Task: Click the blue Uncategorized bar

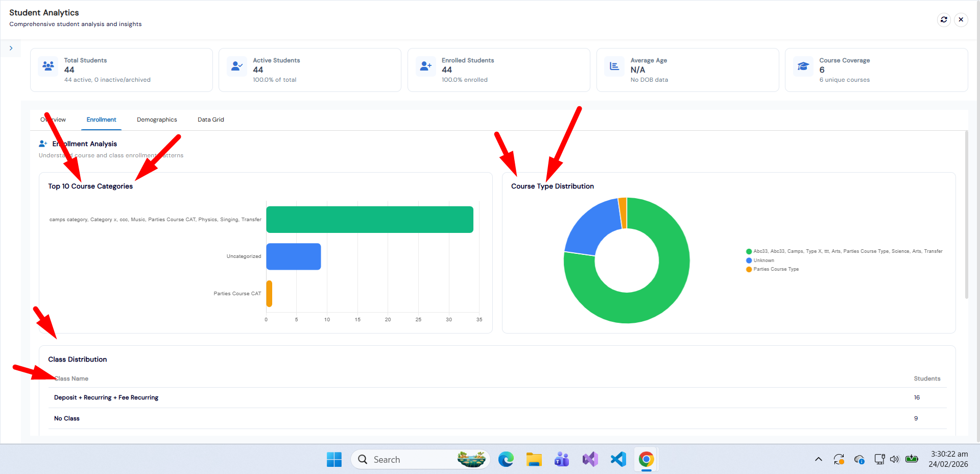Action: click(294, 256)
